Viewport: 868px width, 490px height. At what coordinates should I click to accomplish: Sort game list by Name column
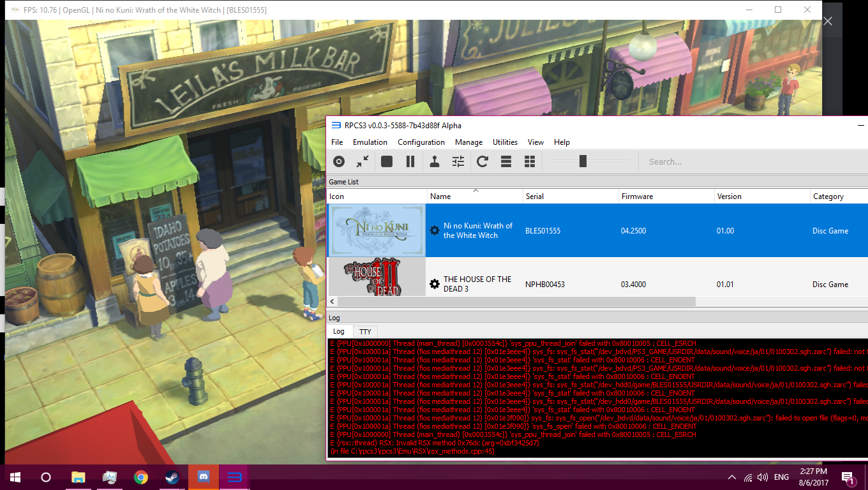click(x=475, y=197)
